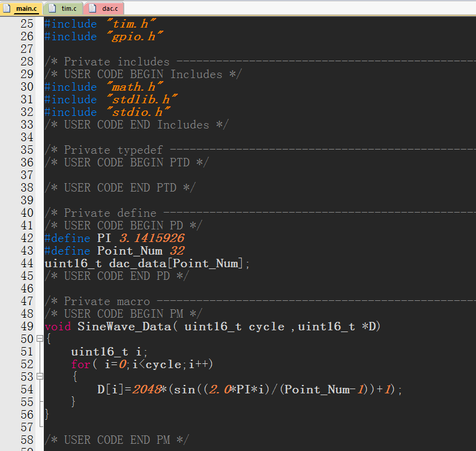The height and width of the screenshot is (451, 476).
Task: Click the '"tim.h"' include string
Action: coord(131,23)
